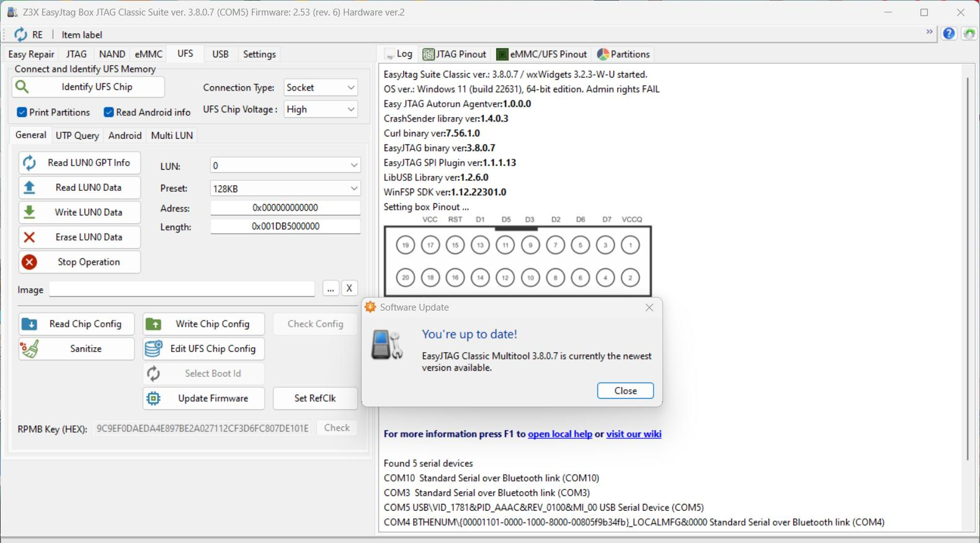Select the Multi LUN sub-tab

(172, 136)
